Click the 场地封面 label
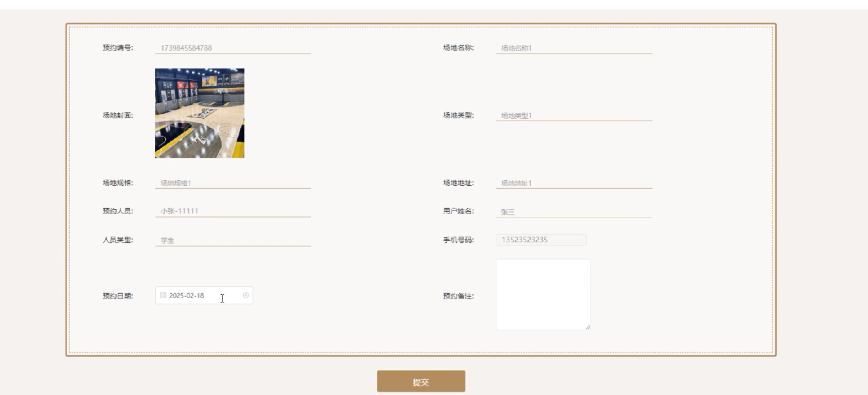868x395 pixels. coord(117,115)
